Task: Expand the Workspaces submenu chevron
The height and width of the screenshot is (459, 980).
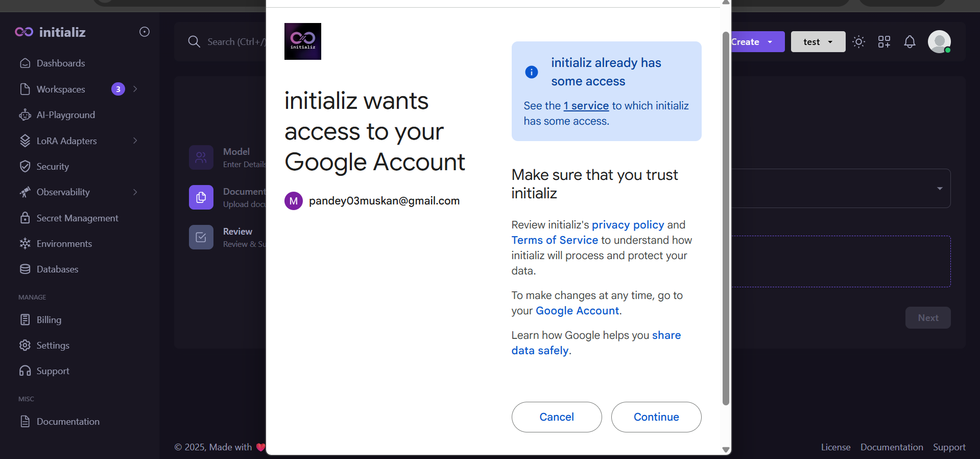Action: point(135,89)
